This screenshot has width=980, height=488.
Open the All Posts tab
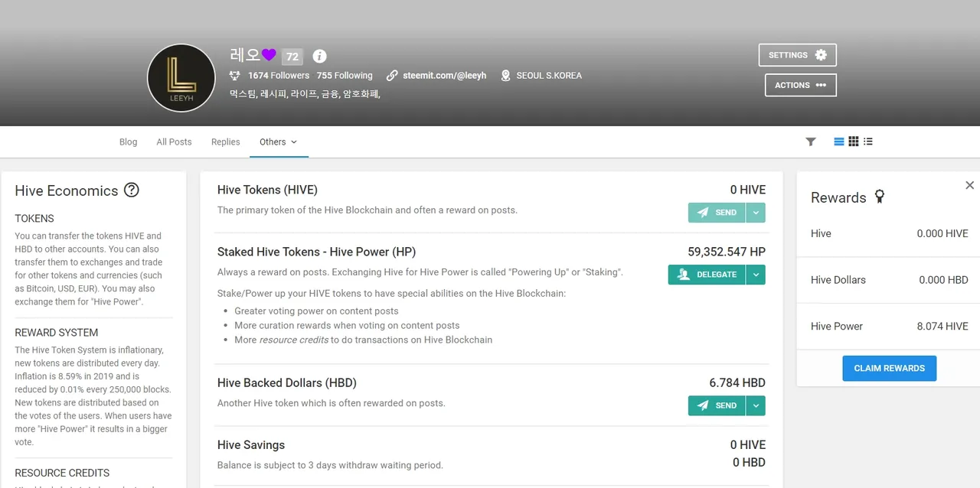coord(174,142)
